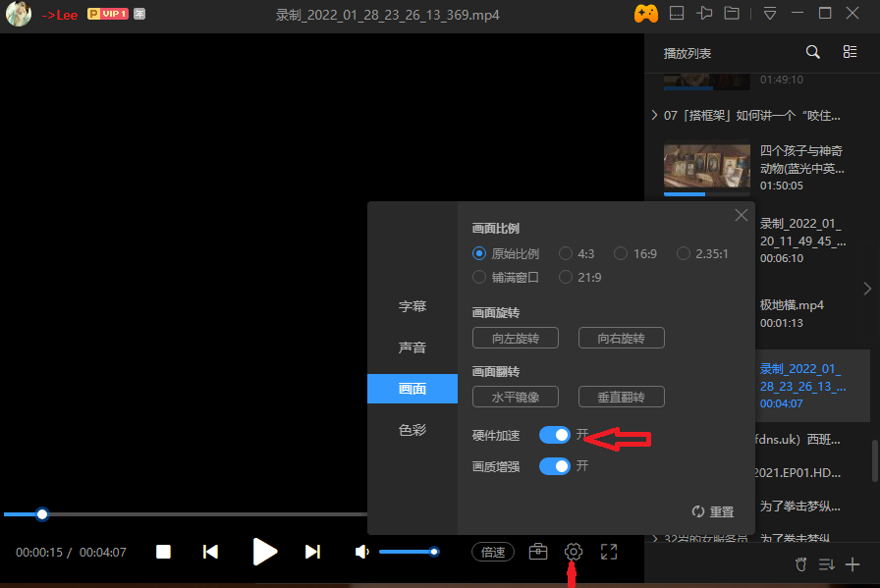880x588 pixels.
Task: Click the 向左旋转 button
Action: click(x=515, y=338)
